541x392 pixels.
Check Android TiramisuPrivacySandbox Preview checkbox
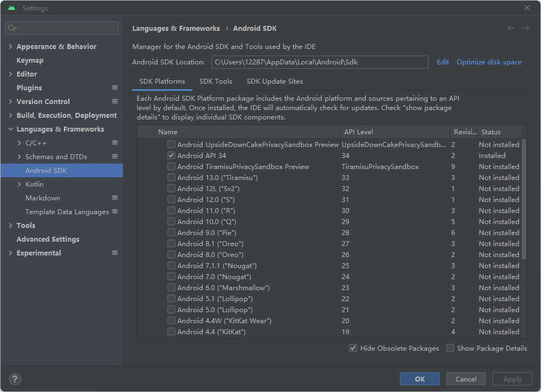click(x=171, y=166)
